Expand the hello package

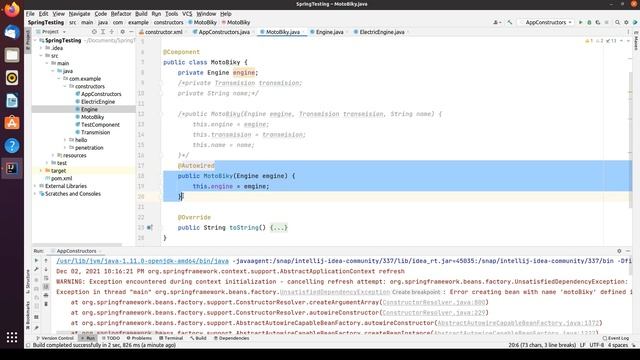(x=65, y=140)
